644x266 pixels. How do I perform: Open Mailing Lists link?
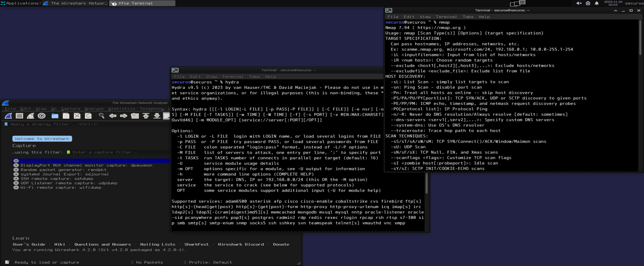pyautogui.click(x=158, y=244)
